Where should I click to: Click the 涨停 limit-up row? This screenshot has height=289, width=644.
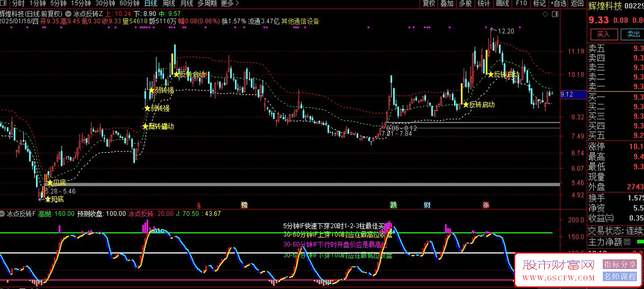[x=615, y=147]
